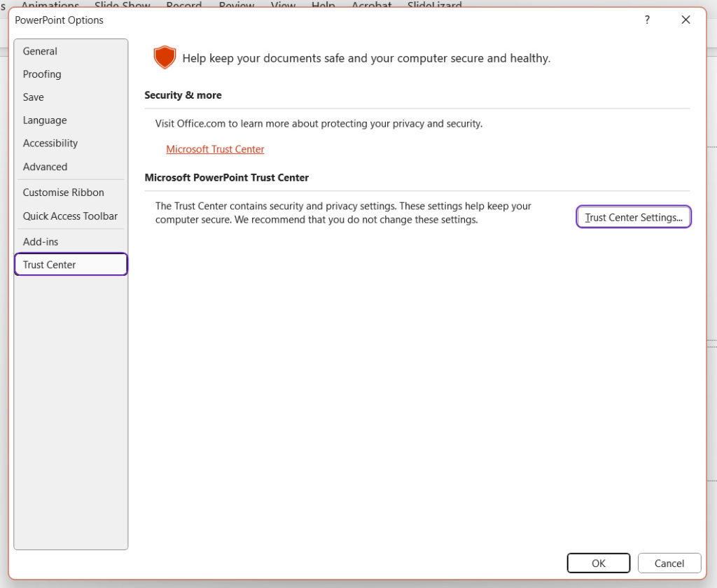Click 'Help keep your documents safe' text
717x588 pixels.
(366, 59)
